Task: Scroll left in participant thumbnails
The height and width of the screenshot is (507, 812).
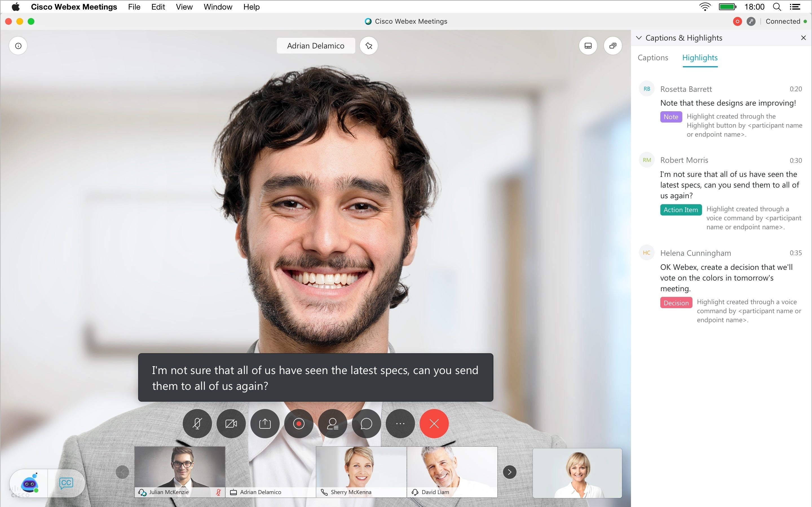Action: coord(123,472)
